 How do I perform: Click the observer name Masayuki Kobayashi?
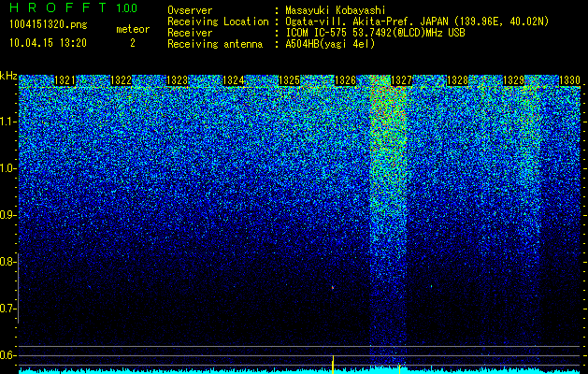(336, 10)
